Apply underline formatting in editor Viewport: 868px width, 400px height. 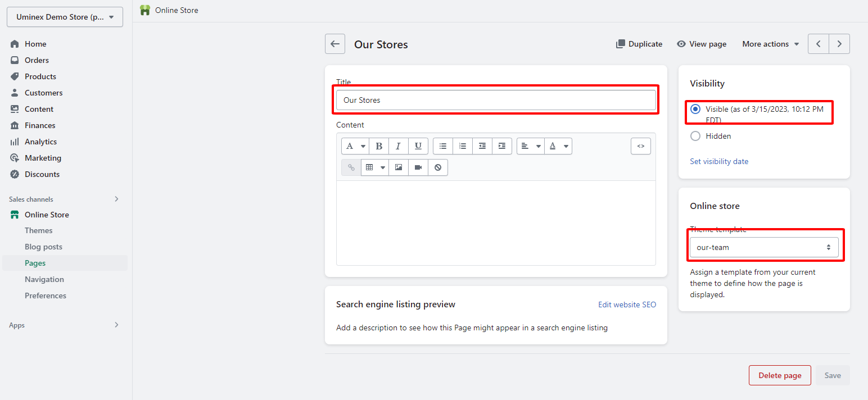coord(418,146)
